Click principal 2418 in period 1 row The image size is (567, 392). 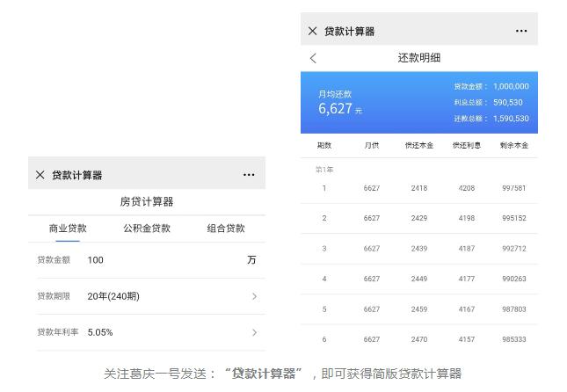click(419, 188)
